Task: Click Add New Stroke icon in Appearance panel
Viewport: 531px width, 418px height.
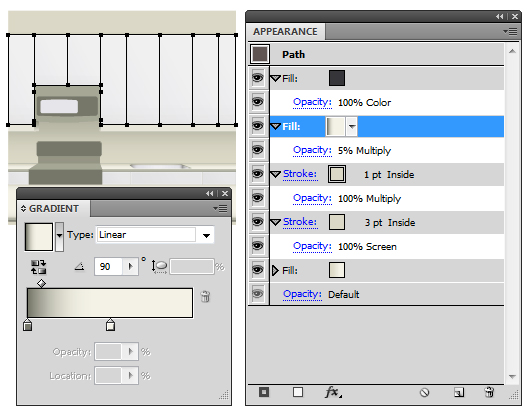Action: pos(264,392)
